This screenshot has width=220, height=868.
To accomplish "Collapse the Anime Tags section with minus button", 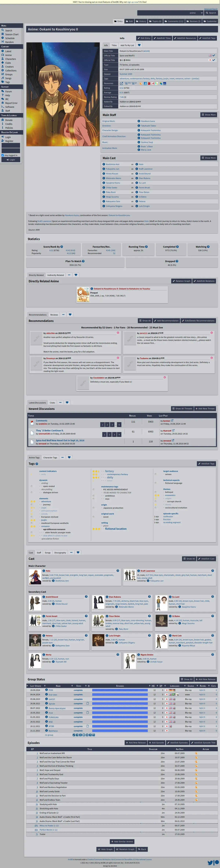I will pyautogui.click(x=62, y=458).
